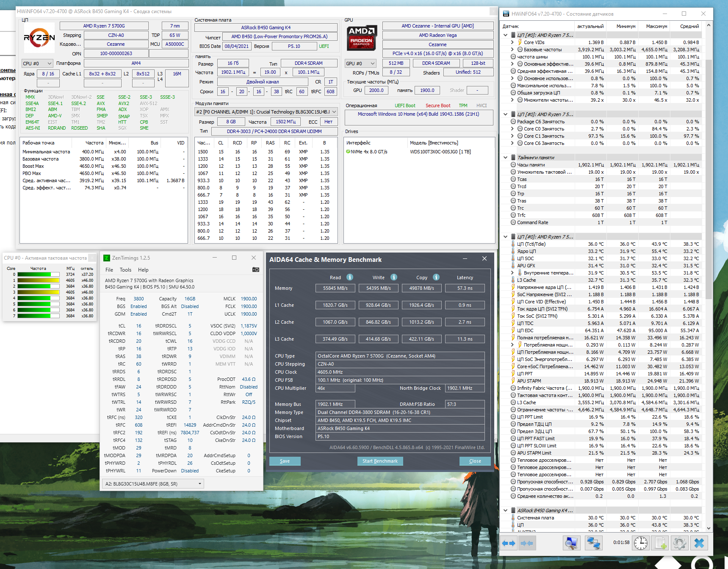Click the collapse layout arrows button in HWiNFO sensors
728x569 pixels.
tap(527, 543)
